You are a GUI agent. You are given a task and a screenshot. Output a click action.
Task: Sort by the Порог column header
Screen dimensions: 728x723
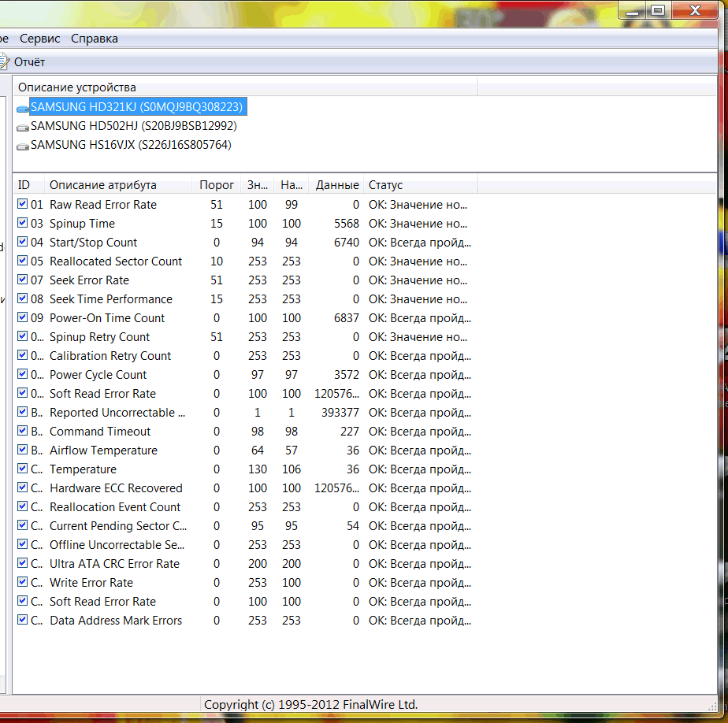[x=217, y=185]
